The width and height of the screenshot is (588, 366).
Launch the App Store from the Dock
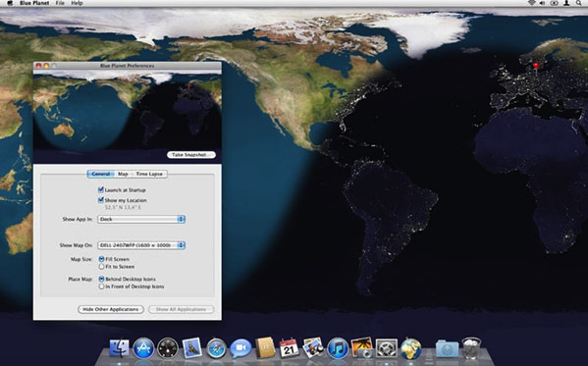pyautogui.click(x=143, y=348)
